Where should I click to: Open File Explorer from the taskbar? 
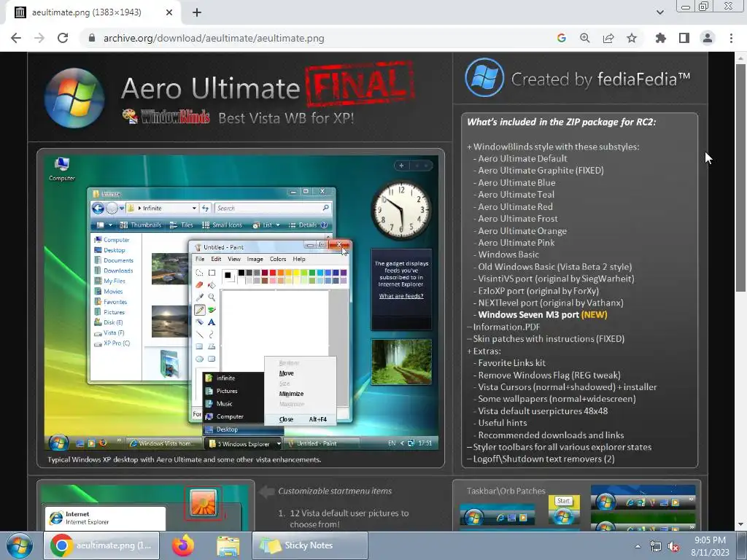point(228,545)
